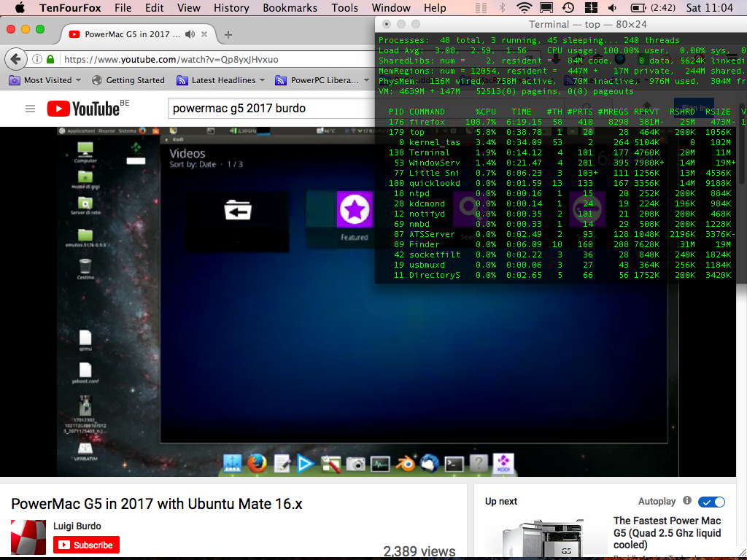Screen dimensions: 747x560
Task: Show site information icon in address bar
Action: [36, 60]
